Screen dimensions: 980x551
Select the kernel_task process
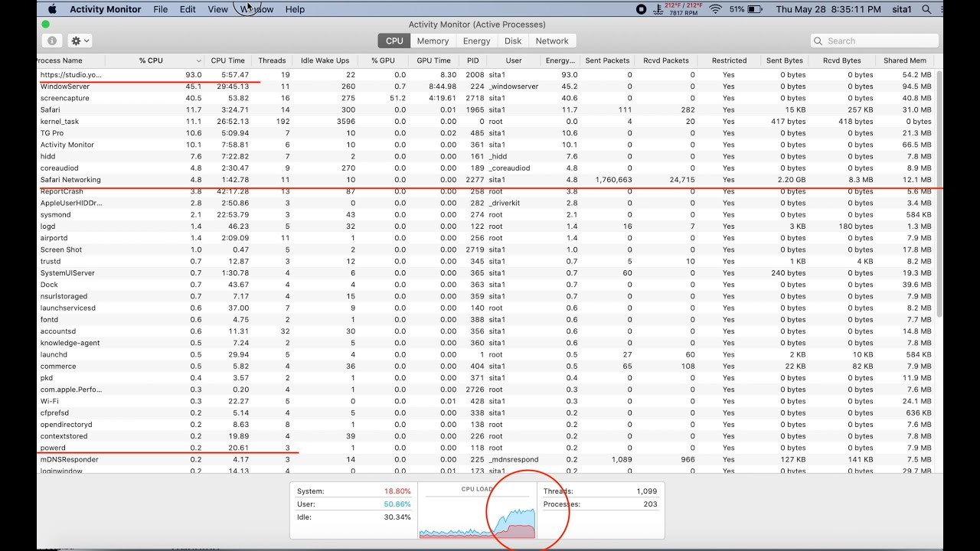tap(485, 122)
